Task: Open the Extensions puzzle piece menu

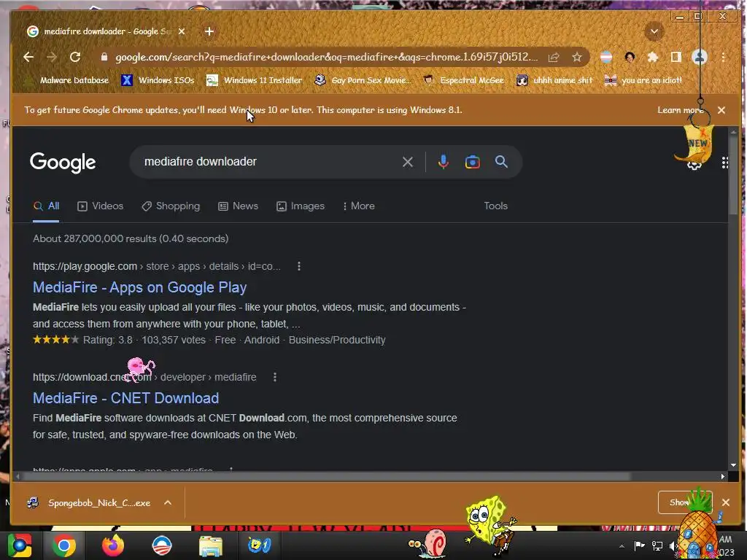Action: tap(653, 58)
